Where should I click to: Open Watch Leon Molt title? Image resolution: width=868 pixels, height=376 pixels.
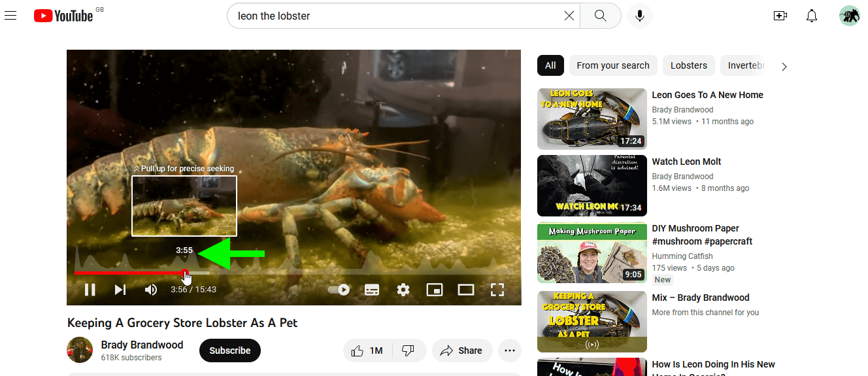pos(686,162)
